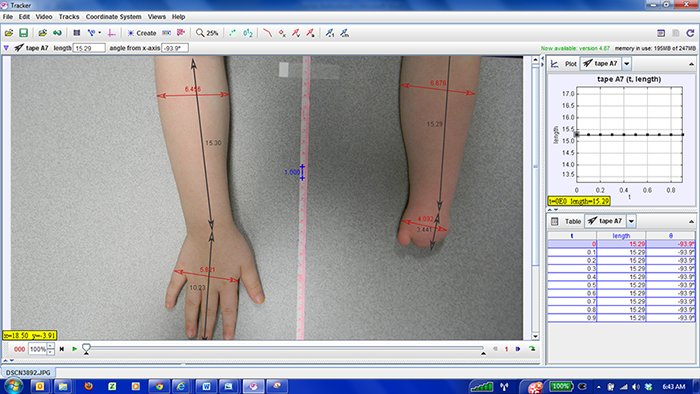Viewport: 700px width, 394px height.
Task: Click the Save (floppy disk) toolbar icon
Action: (x=23, y=33)
